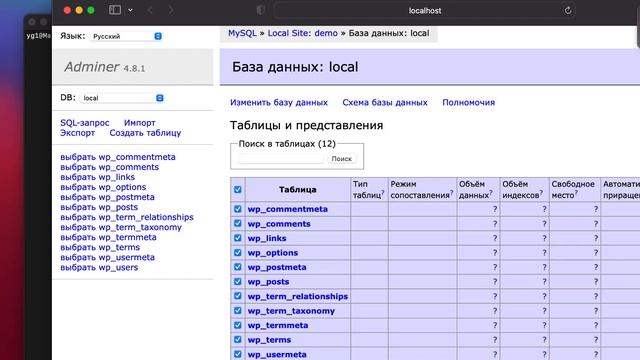Screen dimensions: 640x360
Task: Select выбрать wp_users in sidebar
Action: click(x=99, y=267)
